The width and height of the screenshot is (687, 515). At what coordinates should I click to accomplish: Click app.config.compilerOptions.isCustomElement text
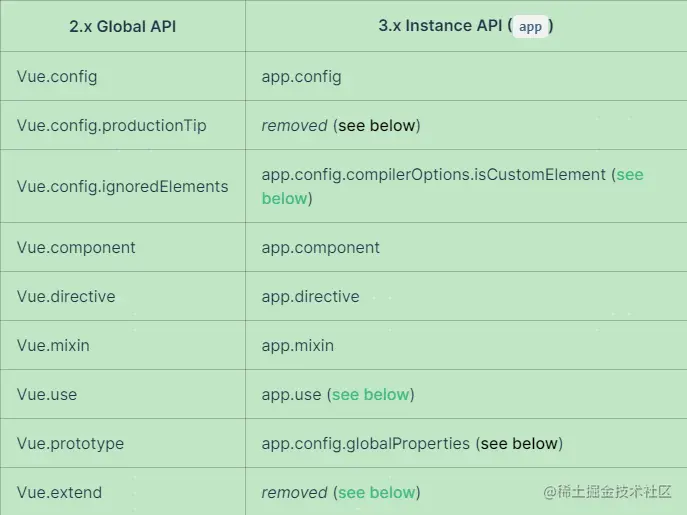click(x=433, y=175)
